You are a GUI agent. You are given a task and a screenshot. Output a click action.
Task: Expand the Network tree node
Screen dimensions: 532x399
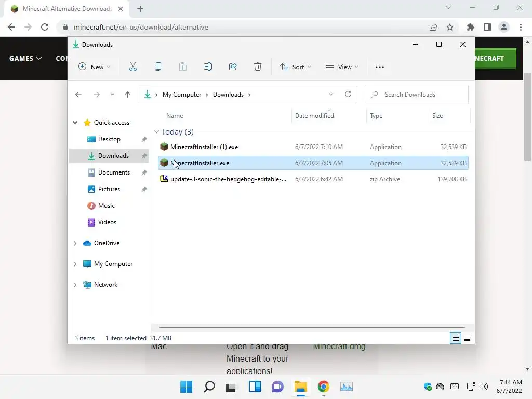[x=75, y=285]
